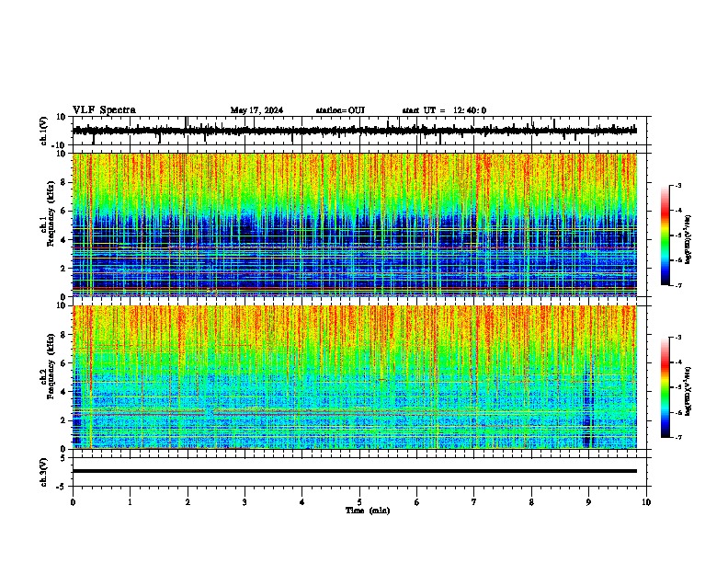Click the "-3" label on ch.1 colorbar
728x563 pixels.
(x=677, y=185)
